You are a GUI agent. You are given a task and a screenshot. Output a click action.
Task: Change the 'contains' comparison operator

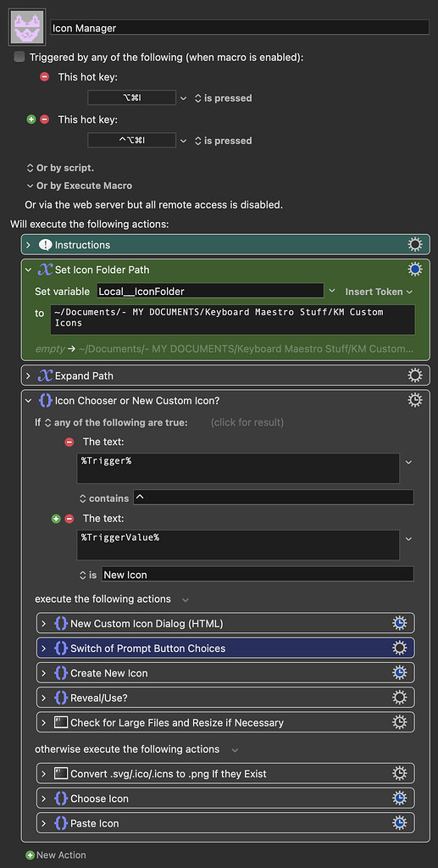pyautogui.click(x=104, y=498)
